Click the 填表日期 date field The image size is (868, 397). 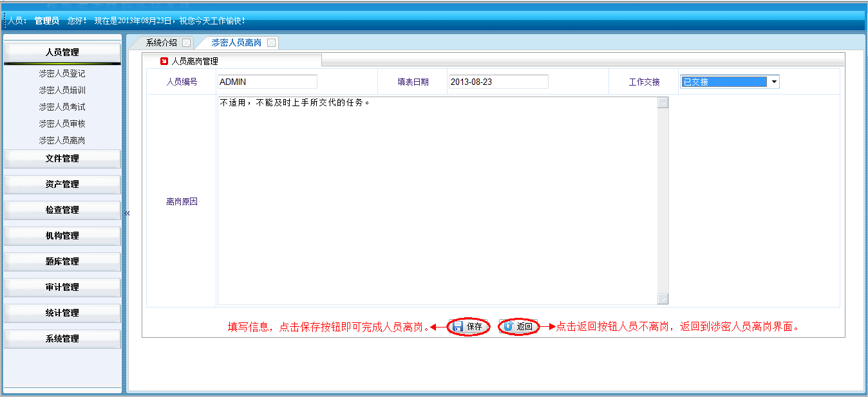tap(498, 82)
